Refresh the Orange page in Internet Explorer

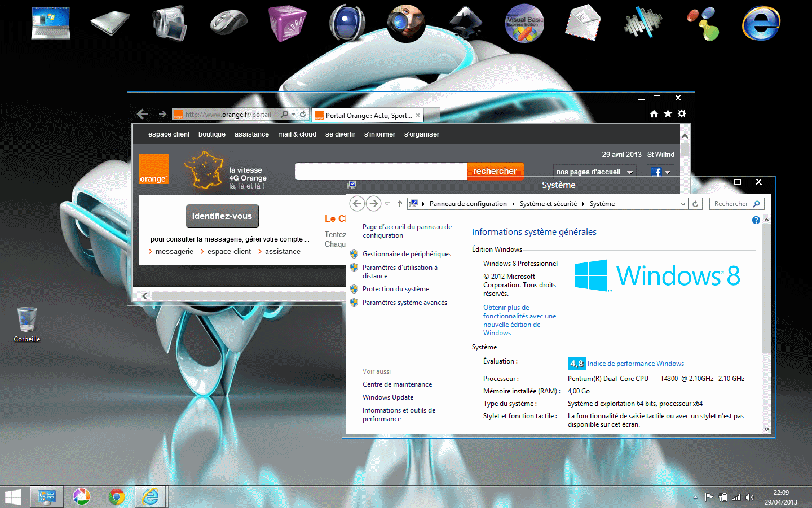303,114
